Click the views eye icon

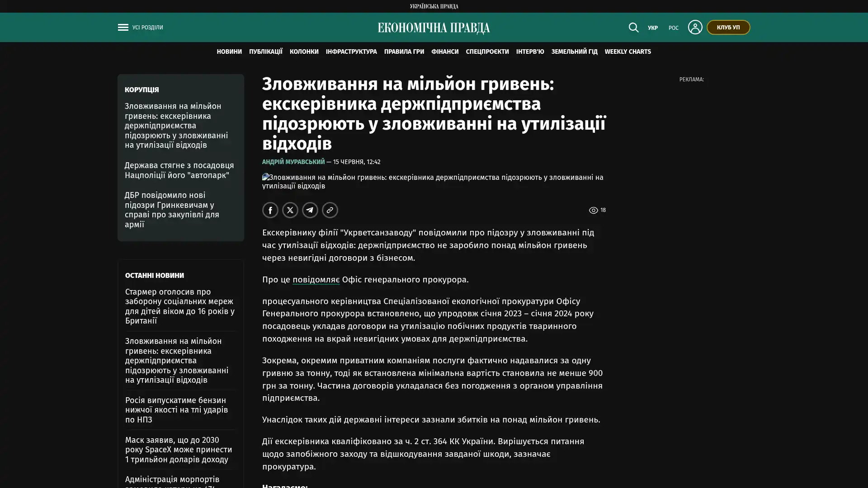pyautogui.click(x=593, y=210)
